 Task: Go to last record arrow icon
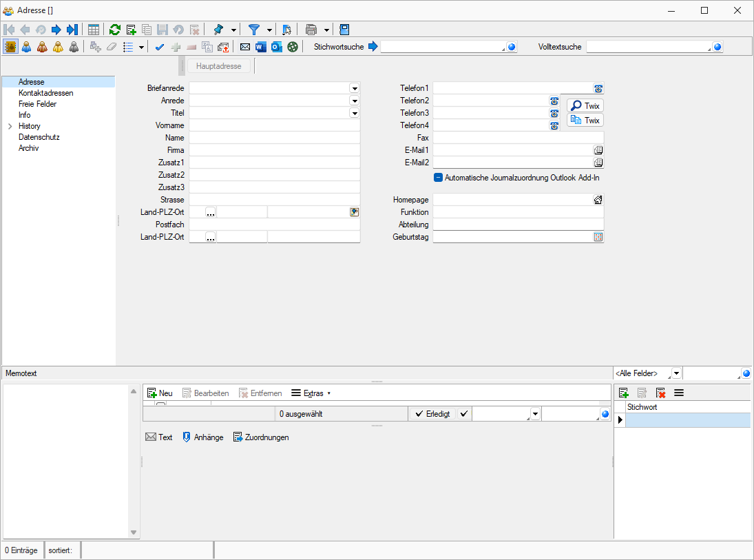point(72,30)
